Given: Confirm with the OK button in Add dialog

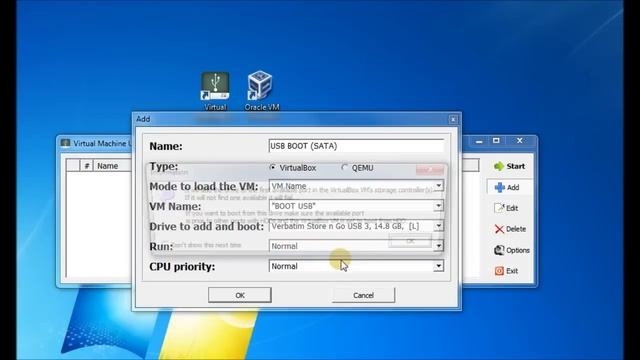Looking at the screenshot, I should click(240, 295).
